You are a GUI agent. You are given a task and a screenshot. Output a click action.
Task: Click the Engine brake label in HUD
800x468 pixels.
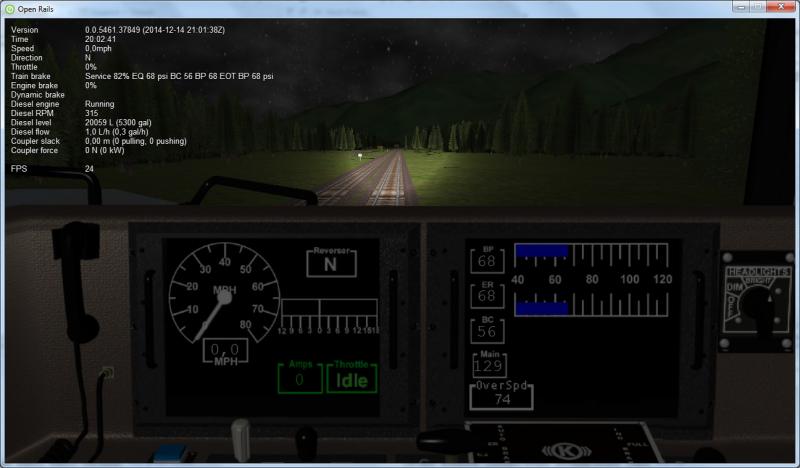point(34,85)
